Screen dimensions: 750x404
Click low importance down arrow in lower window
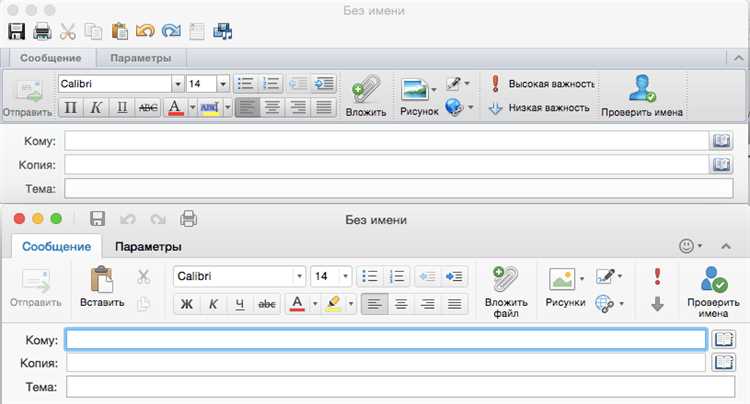657,304
